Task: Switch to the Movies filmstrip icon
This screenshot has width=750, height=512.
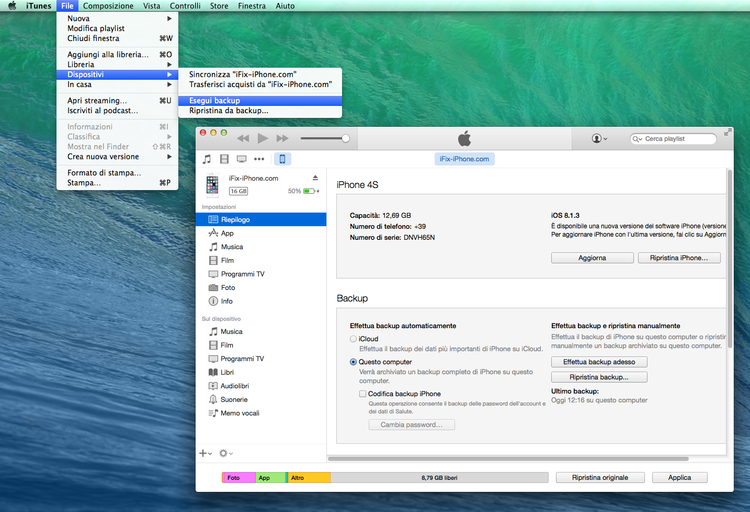Action: point(225,159)
